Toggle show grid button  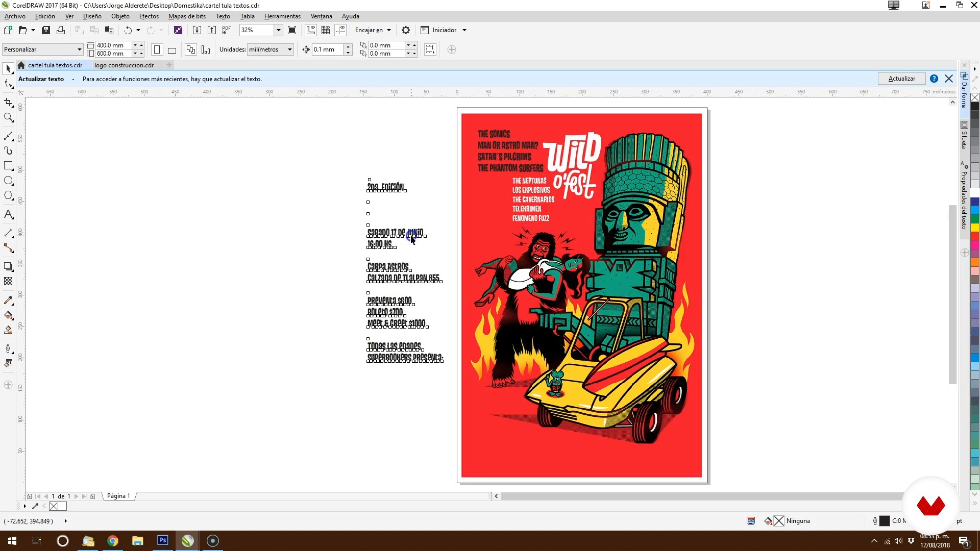point(326,30)
